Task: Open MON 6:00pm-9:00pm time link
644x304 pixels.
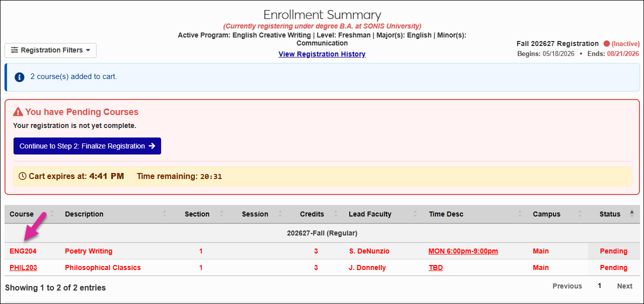Action: 463,251
